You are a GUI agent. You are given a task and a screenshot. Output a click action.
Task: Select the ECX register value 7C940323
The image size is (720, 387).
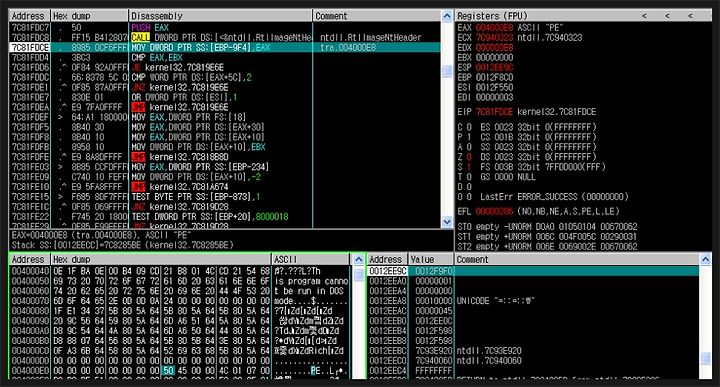point(494,38)
